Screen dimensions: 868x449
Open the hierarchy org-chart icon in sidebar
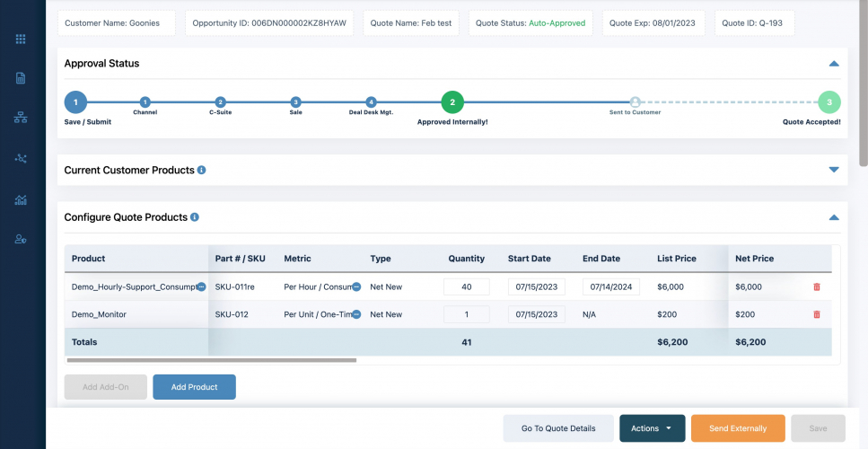click(x=21, y=118)
